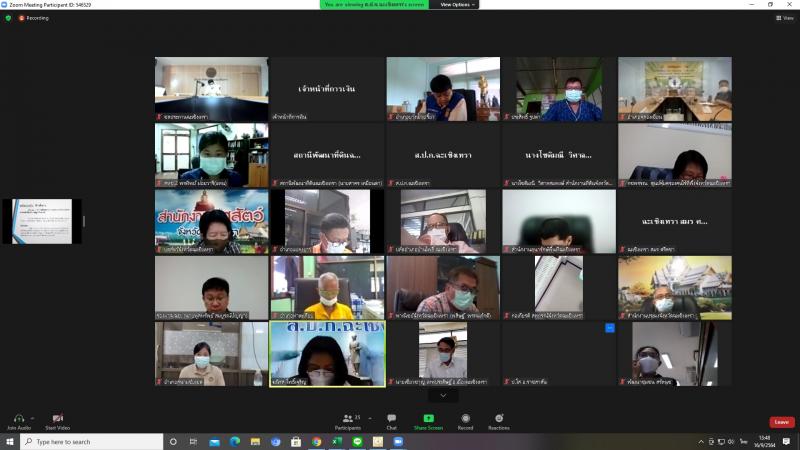The image size is (800, 450).
Task: Click the green Share Screen button
Action: coord(429,421)
